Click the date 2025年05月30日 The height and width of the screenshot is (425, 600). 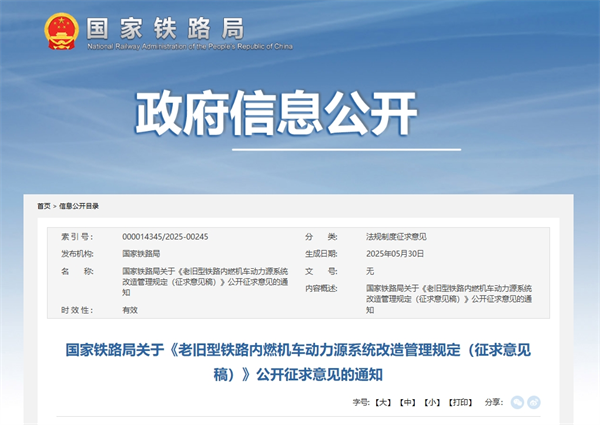395,254
